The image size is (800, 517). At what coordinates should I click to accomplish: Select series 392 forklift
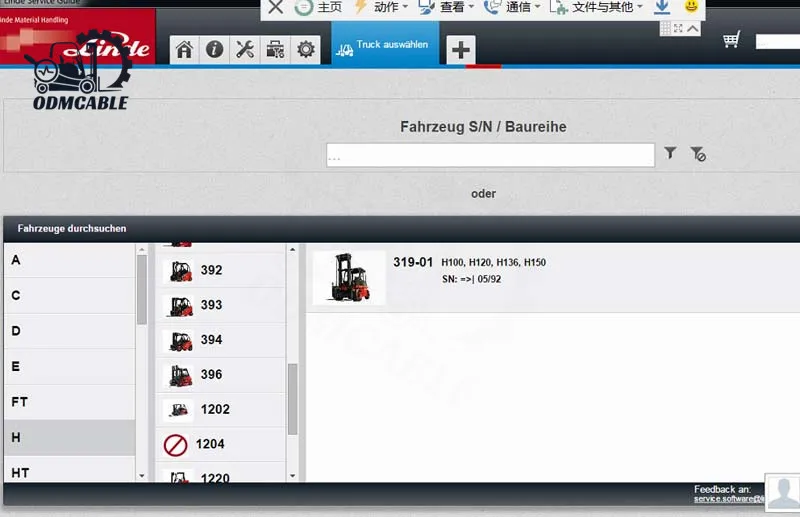click(x=220, y=270)
